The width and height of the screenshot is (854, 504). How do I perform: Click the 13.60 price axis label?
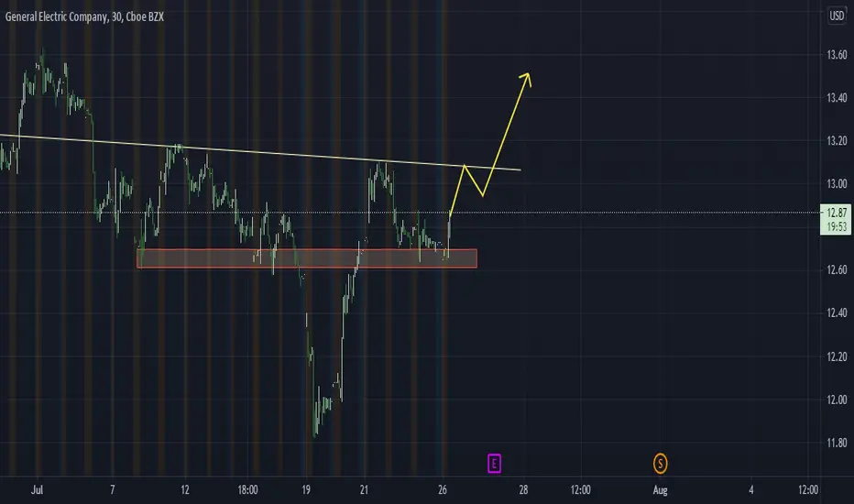(837, 54)
